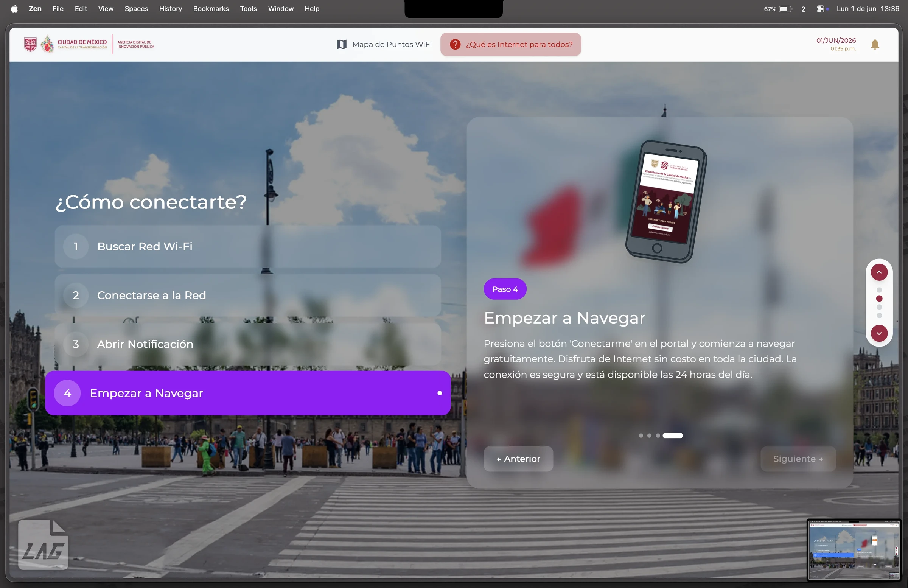Open the History menu
908x588 pixels.
pos(170,9)
